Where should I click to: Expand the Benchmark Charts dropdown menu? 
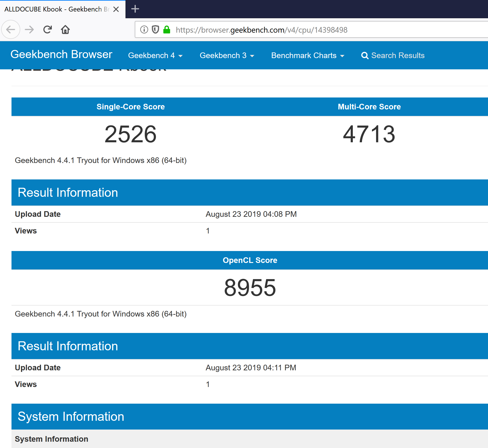pos(308,56)
